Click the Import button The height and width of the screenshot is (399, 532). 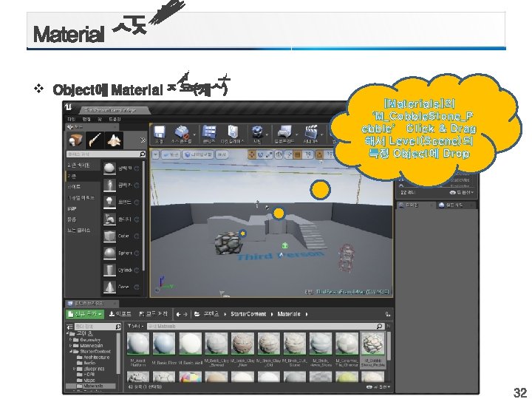[x=120, y=314]
